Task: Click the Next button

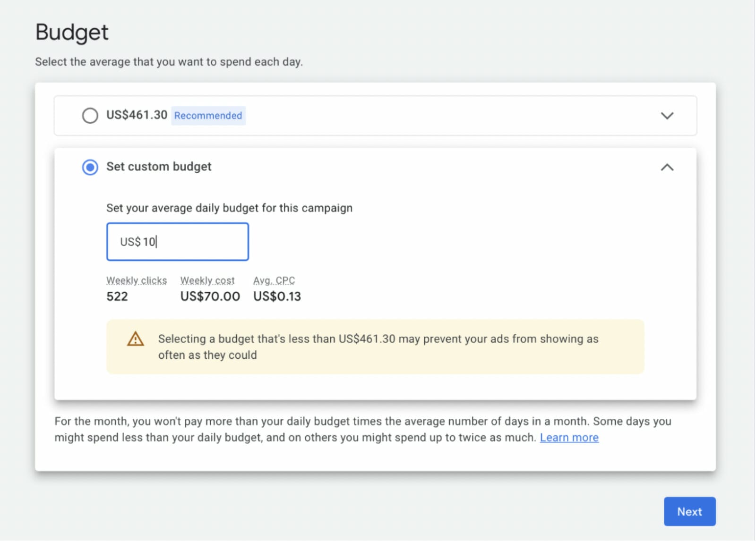Action: [689, 511]
